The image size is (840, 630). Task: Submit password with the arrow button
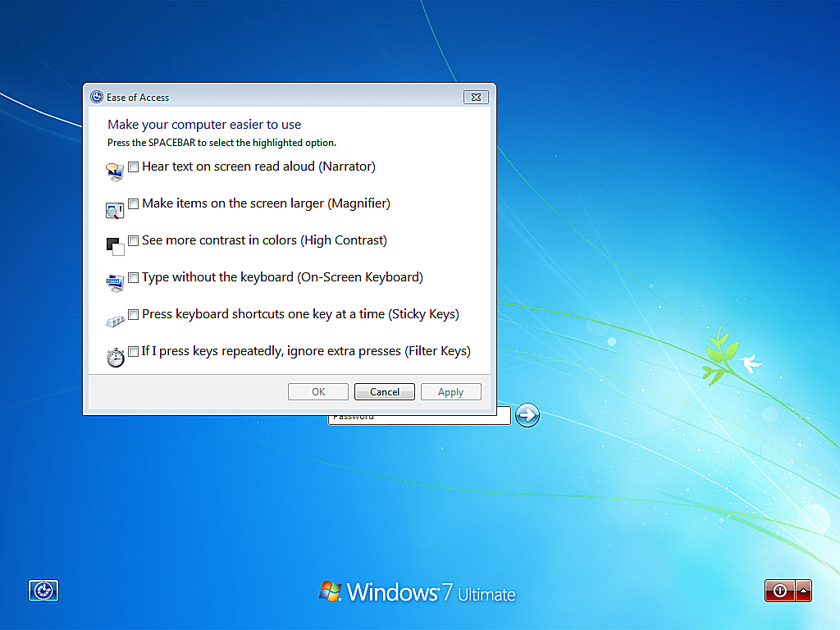[527, 415]
